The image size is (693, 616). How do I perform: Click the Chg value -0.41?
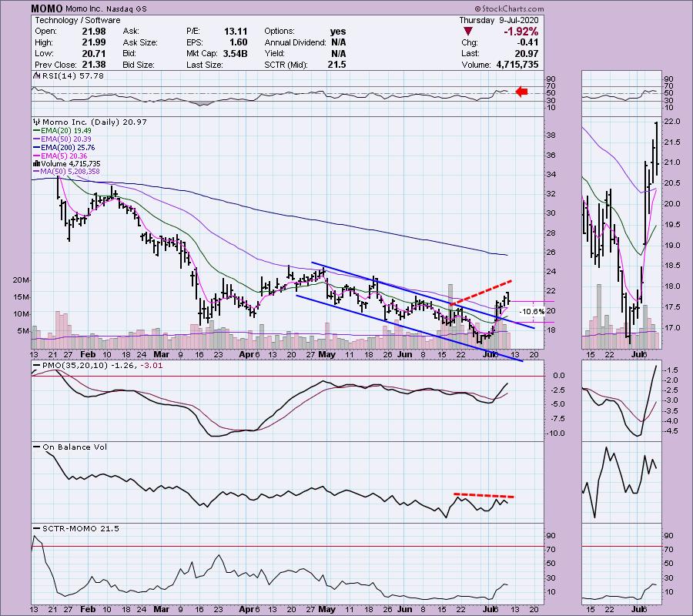pyautogui.click(x=527, y=42)
